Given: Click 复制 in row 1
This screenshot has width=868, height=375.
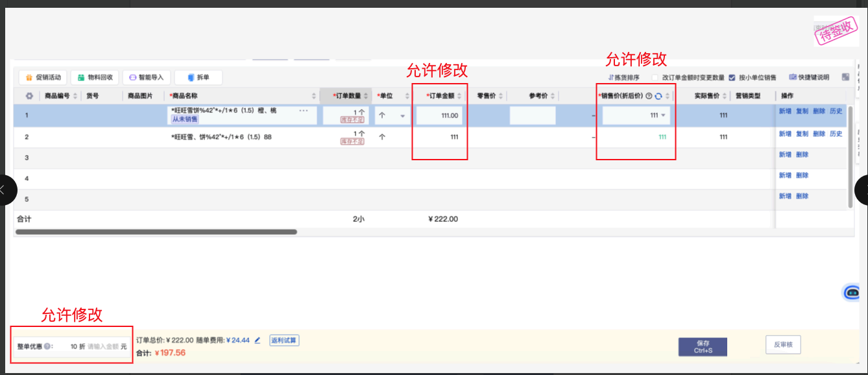Looking at the screenshot, I should tap(802, 112).
